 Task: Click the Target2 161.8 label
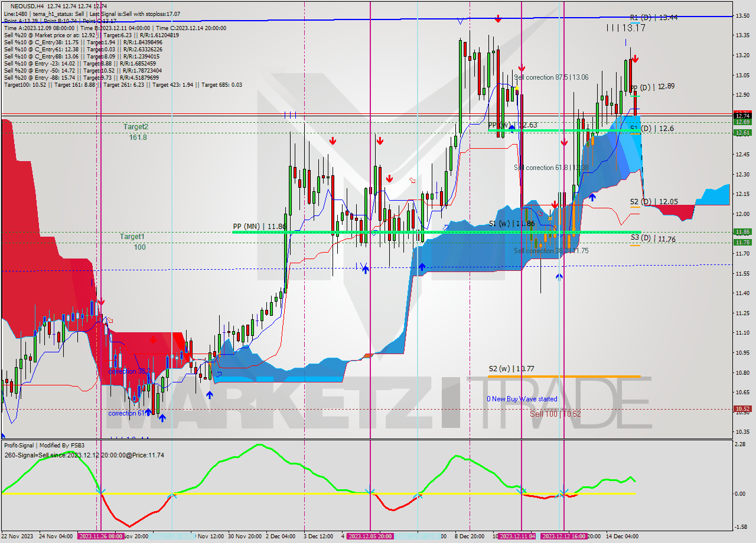point(135,132)
